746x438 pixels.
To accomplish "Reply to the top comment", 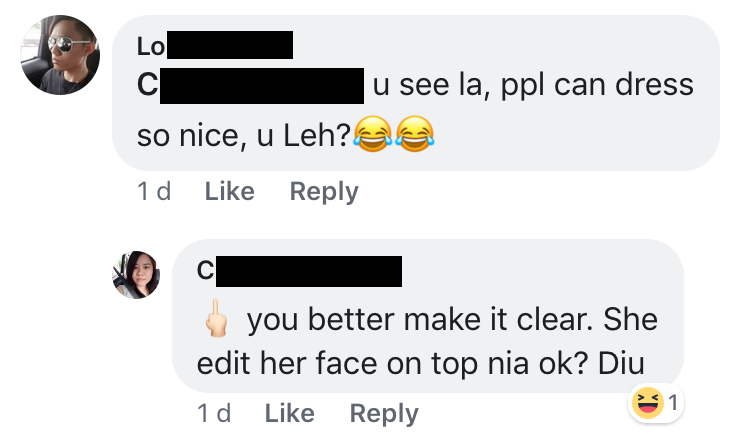I will point(323,191).
